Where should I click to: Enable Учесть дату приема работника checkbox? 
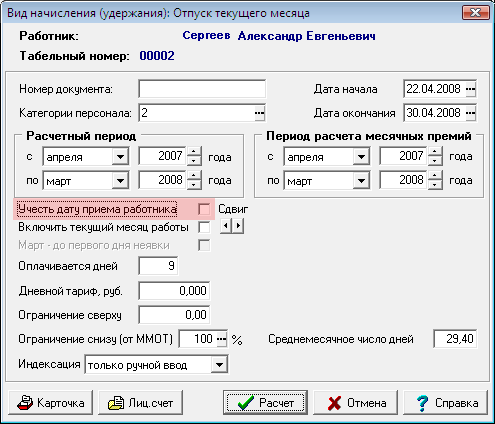click(204, 209)
